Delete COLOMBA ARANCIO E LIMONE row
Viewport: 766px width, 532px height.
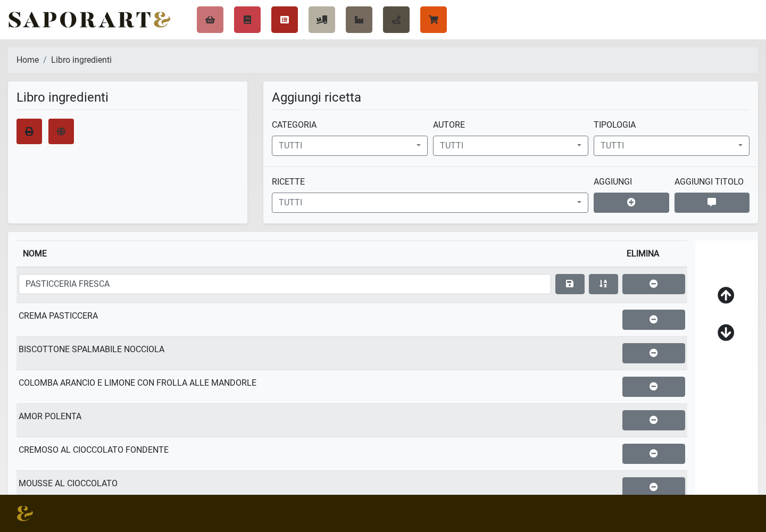654,387
